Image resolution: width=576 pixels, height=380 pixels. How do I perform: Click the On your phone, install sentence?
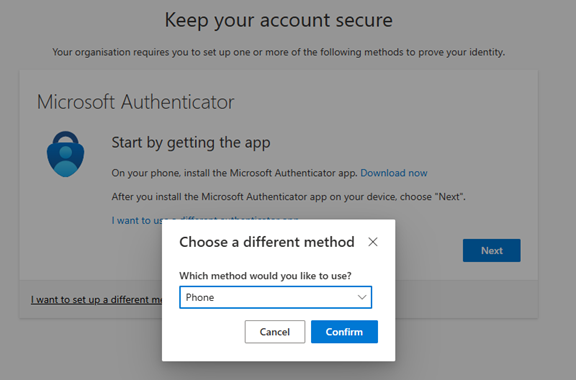click(234, 173)
